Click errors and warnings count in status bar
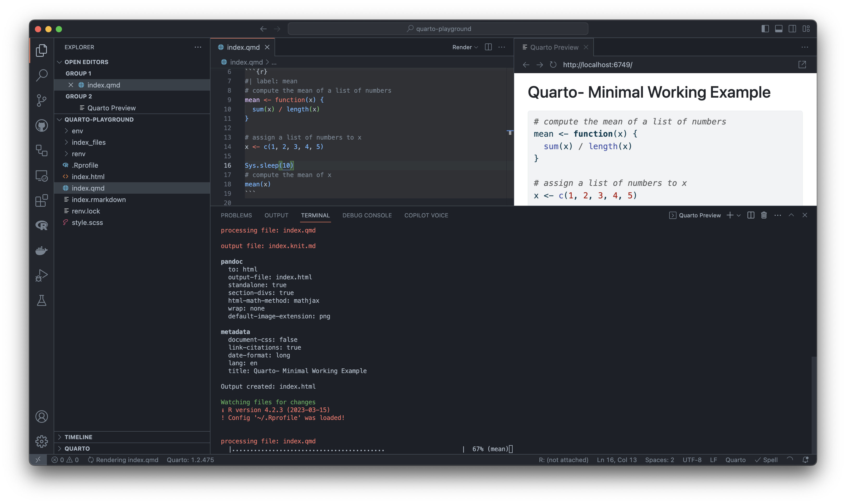The height and width of the screenshot is (504, 846). (65, 459)
